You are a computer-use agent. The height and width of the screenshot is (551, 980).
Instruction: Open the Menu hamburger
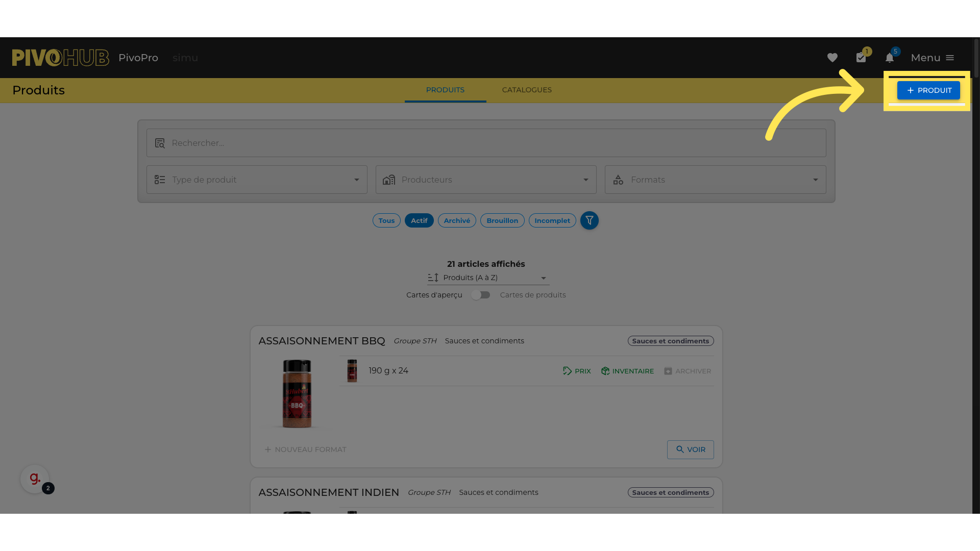point(933,58)
